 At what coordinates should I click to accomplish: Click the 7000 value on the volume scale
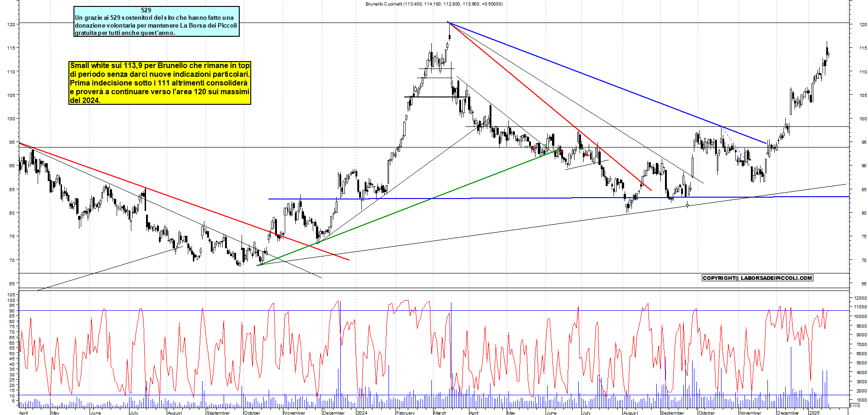pos(861,344)
